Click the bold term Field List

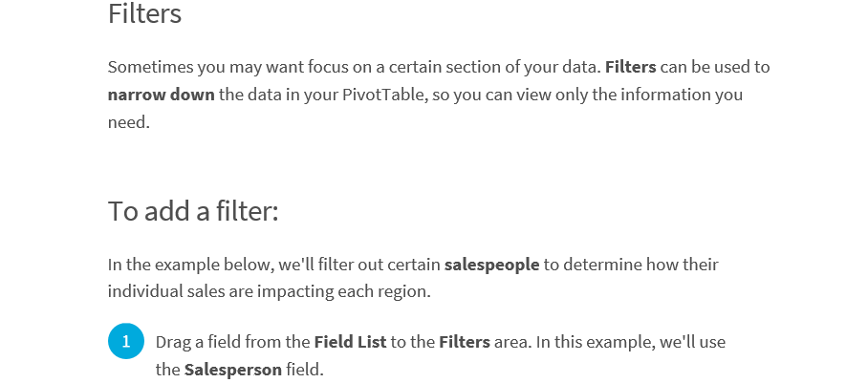tap(351, 342)
